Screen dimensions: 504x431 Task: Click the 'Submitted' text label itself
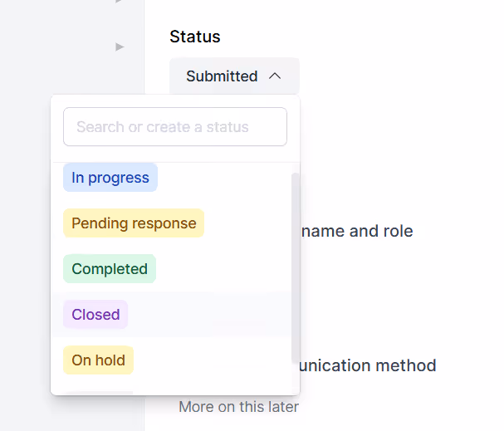pyautogui.click(x=222, y=76)
